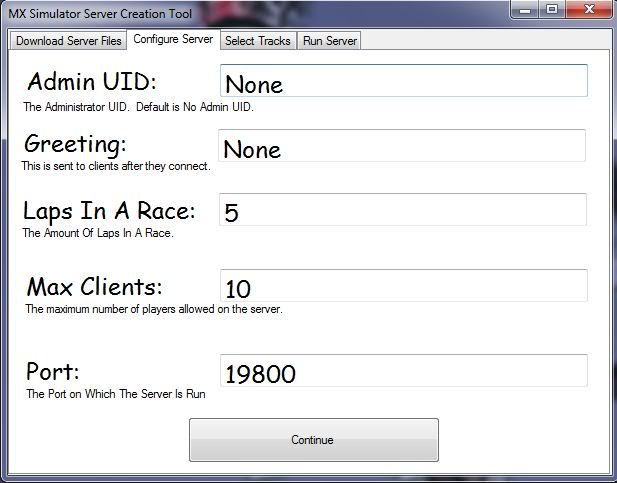Click 'The Administrator UID. Default is No Admin UID.' text
617x483 pixels.
(139, 107)
